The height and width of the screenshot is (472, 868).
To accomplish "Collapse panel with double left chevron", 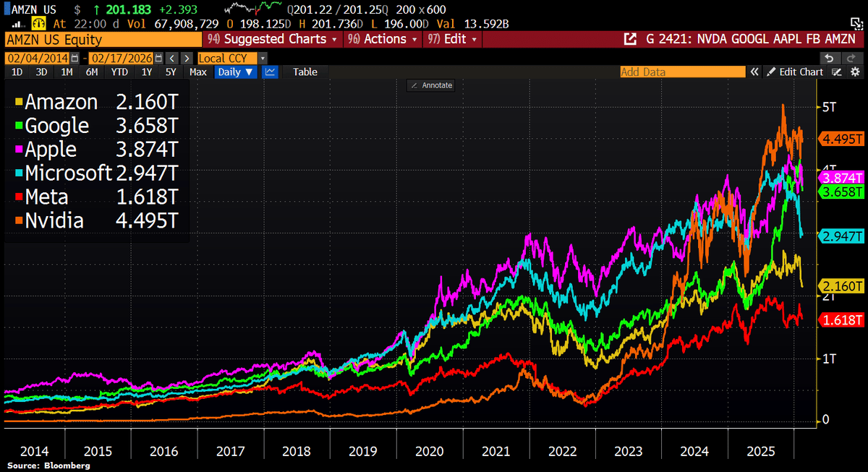I will 754,72.
